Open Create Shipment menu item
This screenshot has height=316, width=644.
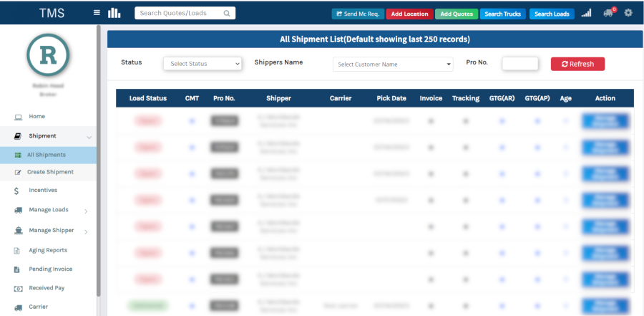coord(50,172)
